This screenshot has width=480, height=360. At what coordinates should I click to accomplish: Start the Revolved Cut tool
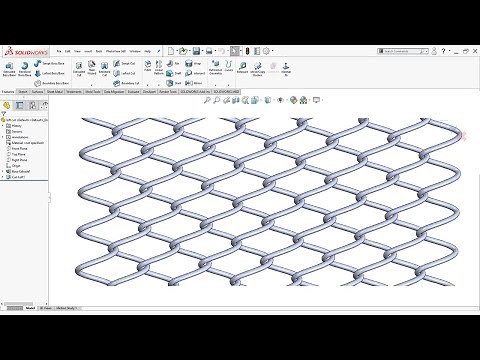[104, 69]
